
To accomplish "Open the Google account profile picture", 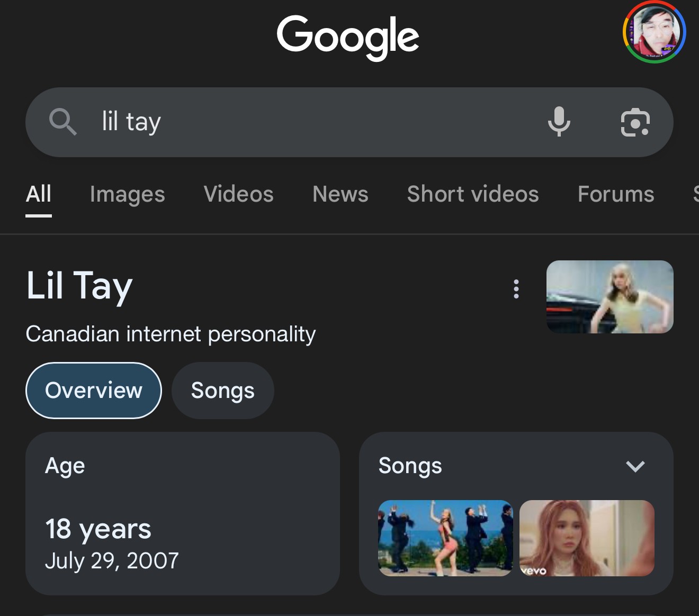I will coord(655,32).
